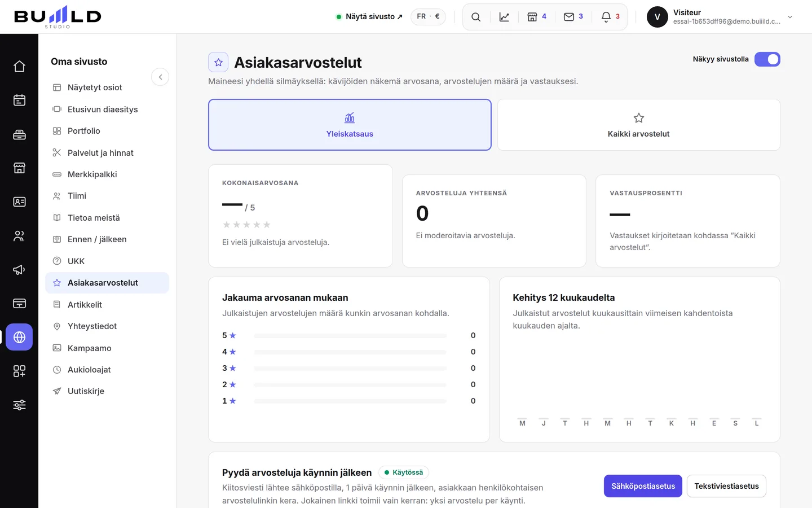Open the home icon in left rail
The width and height of the screenshot is (812, 508).
pos(19,66)
